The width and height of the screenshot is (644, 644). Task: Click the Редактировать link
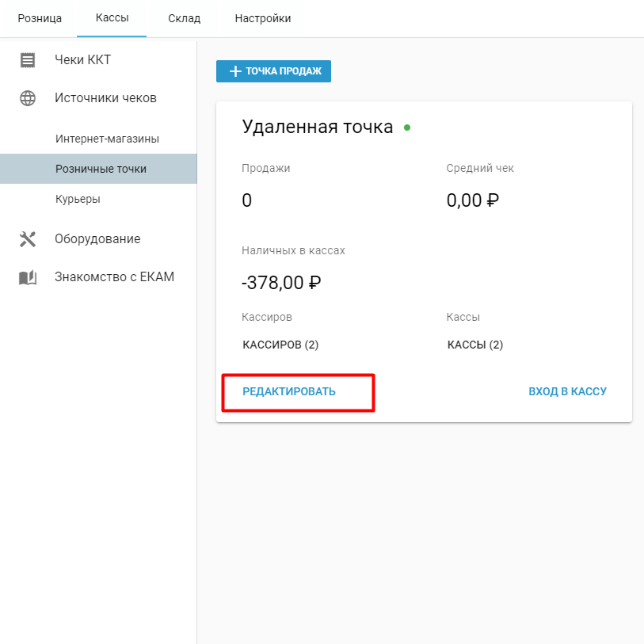click(x=289, y=391)
